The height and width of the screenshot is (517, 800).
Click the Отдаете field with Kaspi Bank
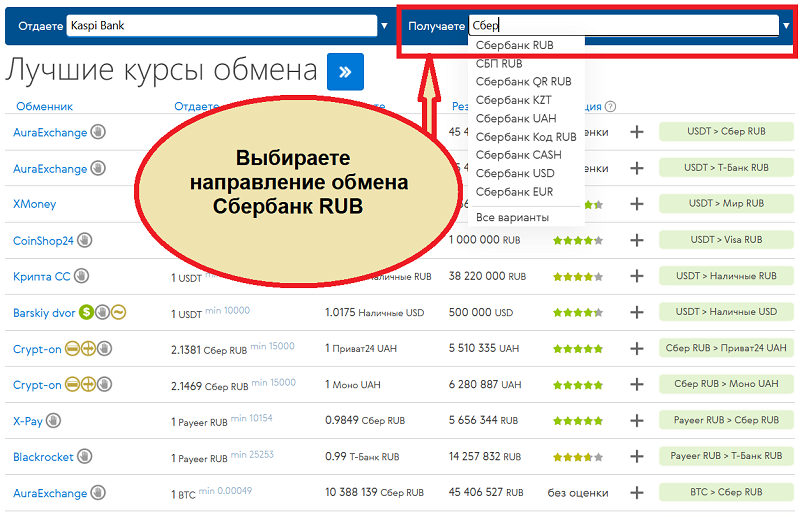[x=221, y=26]
